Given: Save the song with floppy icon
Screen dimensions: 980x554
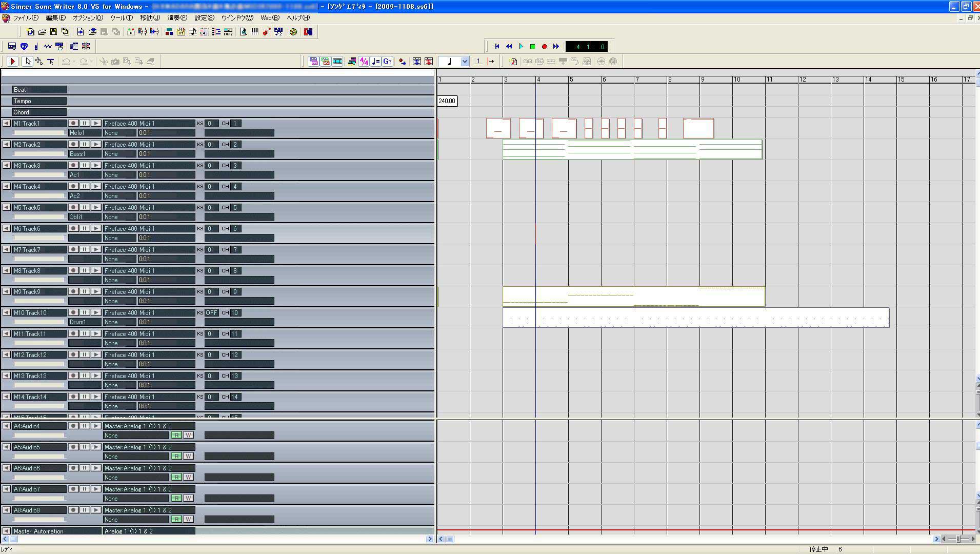Looking at the screenshot, I should [x=54, y=32].
